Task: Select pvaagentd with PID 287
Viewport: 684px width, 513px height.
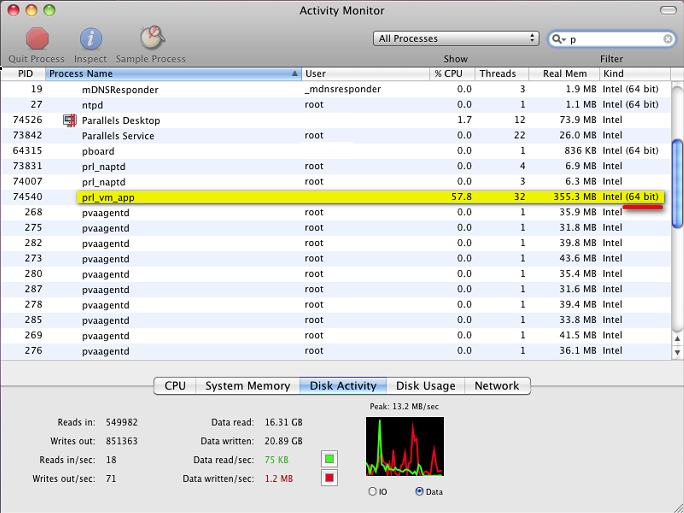Action: (x=335, y=289)
